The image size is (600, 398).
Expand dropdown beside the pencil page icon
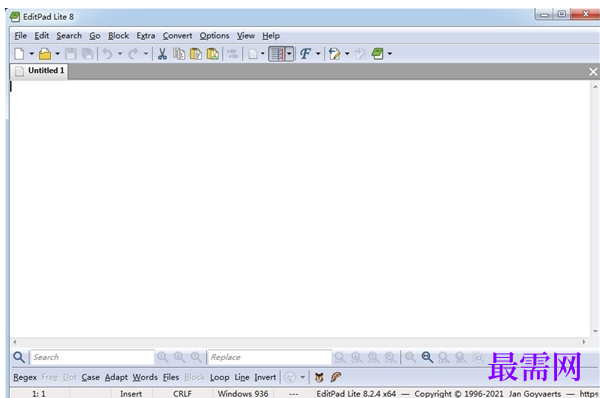347,54
